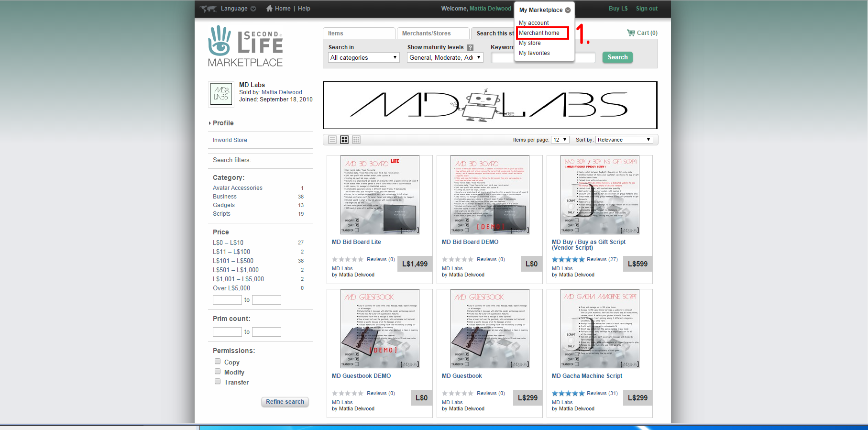
Task: Click the Home house icon
Action: (269, 8)
